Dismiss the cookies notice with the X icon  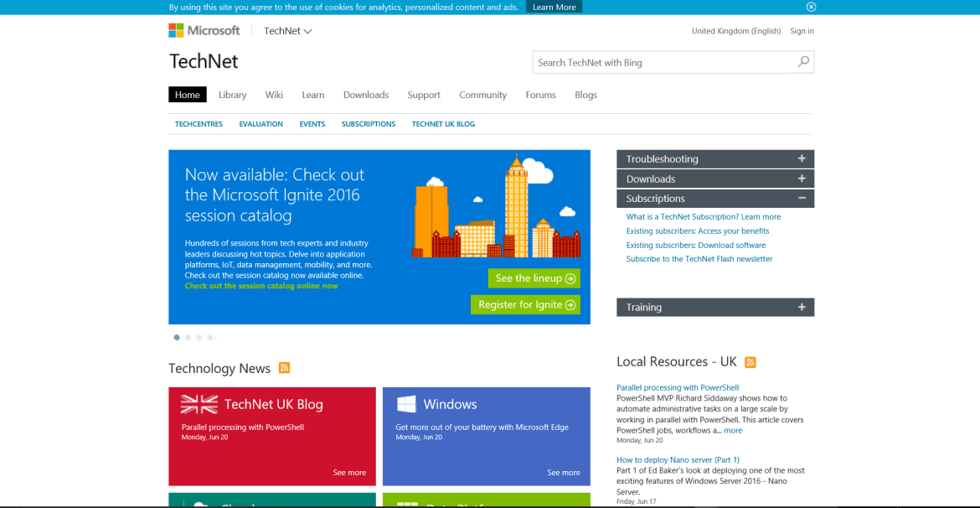(x=811, y=7)
